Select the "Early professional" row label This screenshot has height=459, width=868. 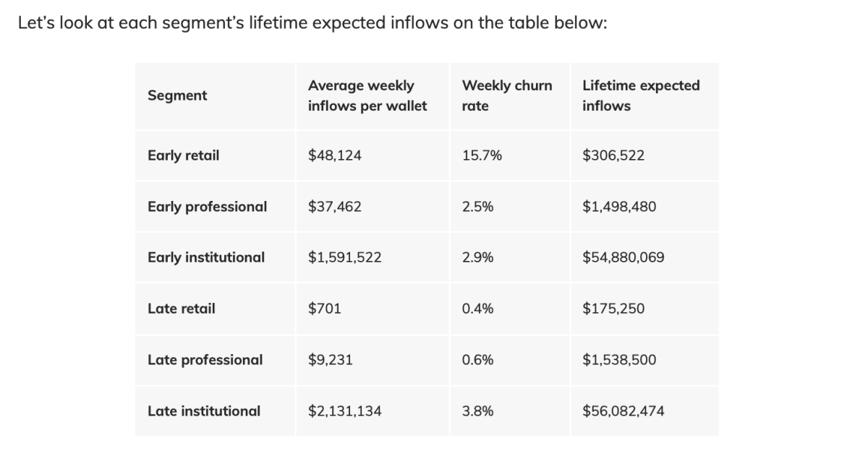(x=207, y=207)
